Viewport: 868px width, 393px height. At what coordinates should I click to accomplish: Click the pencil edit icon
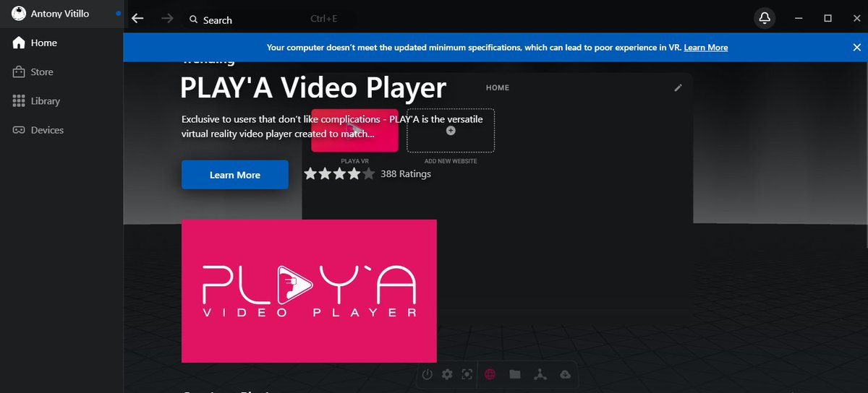tap(678, 87)
